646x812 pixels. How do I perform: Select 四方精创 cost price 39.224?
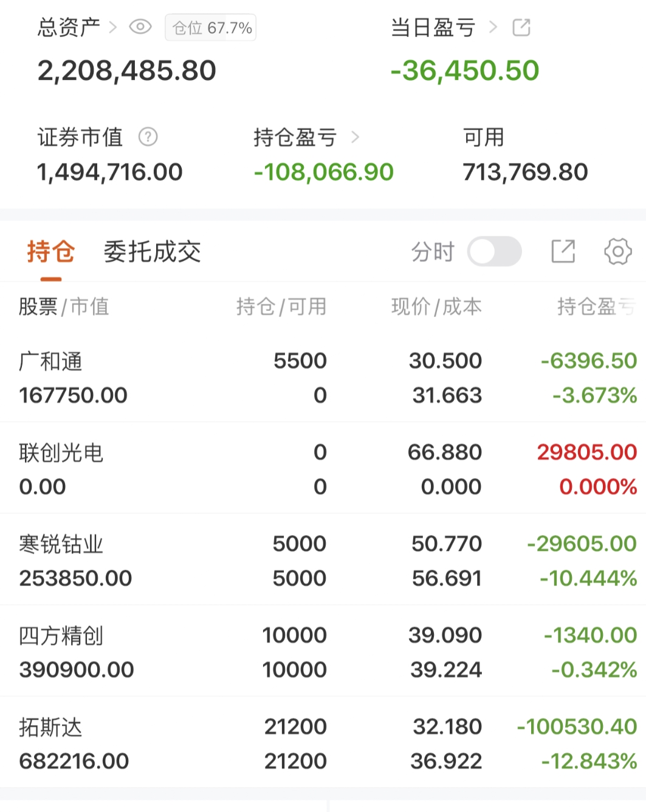point(446,670)
